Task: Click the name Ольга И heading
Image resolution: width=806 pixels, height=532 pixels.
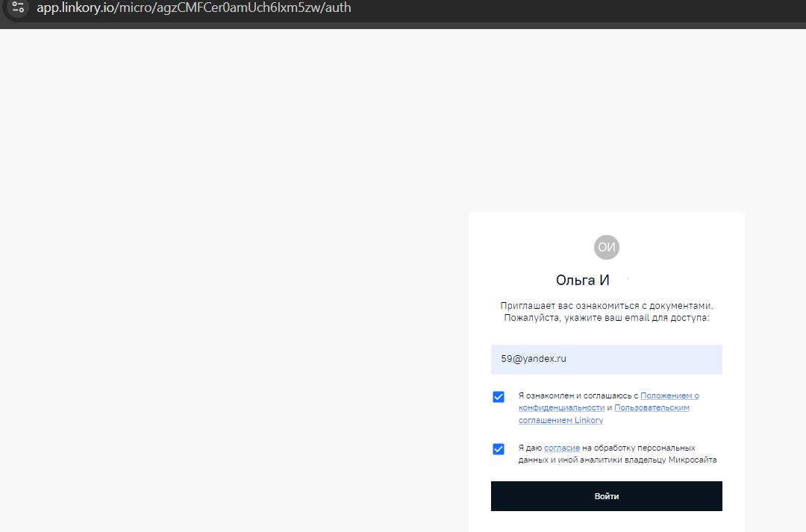Action: click(x=583, y=281)
